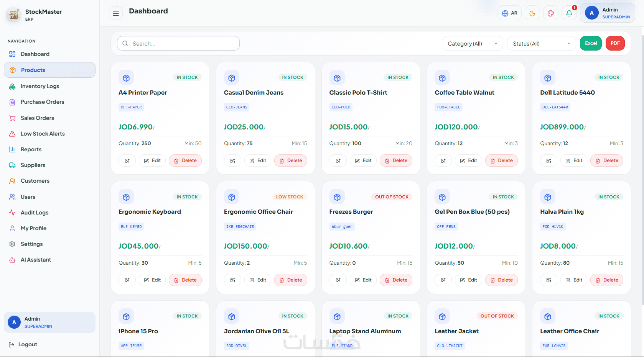
Task: Click image icon for Ergonomic Office Chair
Action: click(x=232, y=280)
